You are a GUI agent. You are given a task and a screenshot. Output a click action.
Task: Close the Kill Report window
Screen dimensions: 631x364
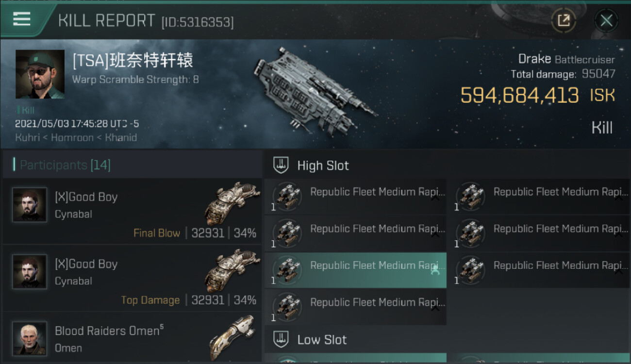606,20
